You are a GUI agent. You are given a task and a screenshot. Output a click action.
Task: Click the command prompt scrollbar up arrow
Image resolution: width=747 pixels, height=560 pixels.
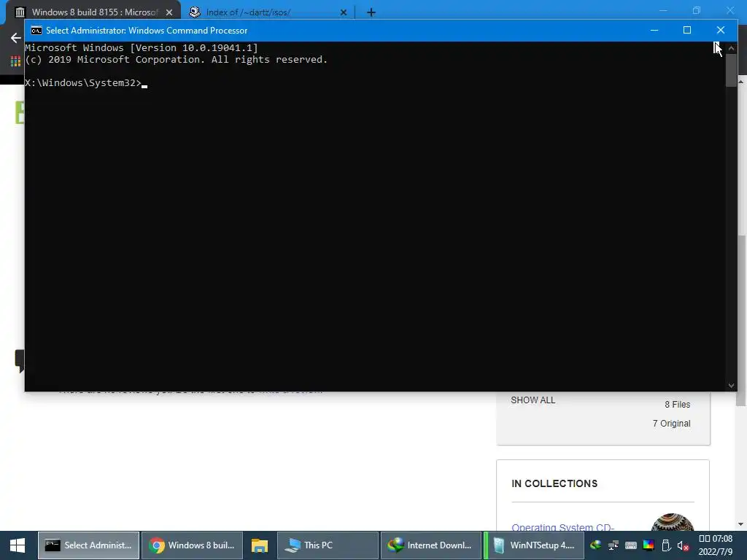(731, 47)
